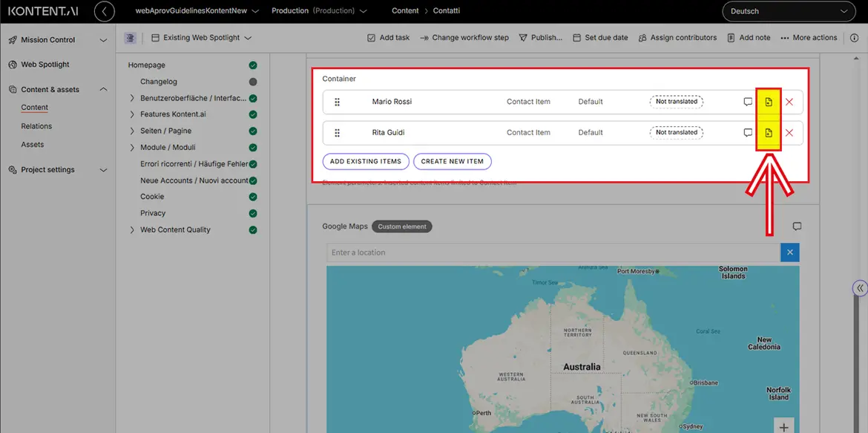Expand the Web Content Quality tree node

pos(132,229)
